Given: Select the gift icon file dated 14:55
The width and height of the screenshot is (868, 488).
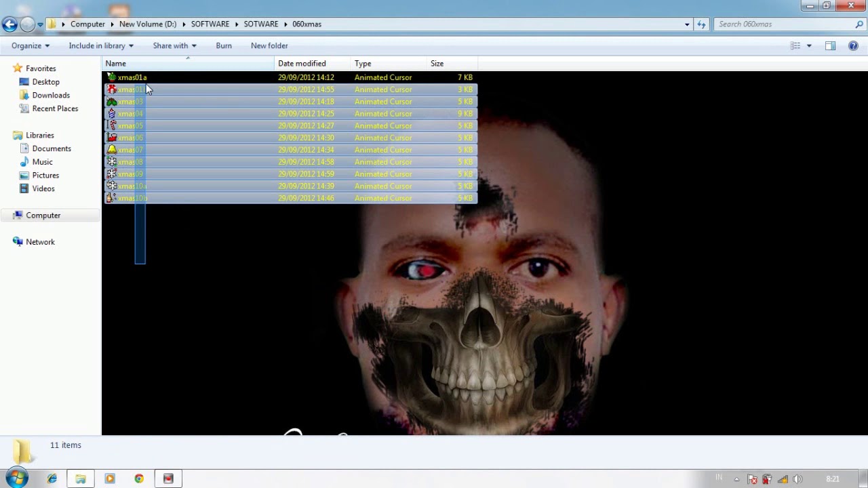Looking at the screenshot, I should [112, 89].
